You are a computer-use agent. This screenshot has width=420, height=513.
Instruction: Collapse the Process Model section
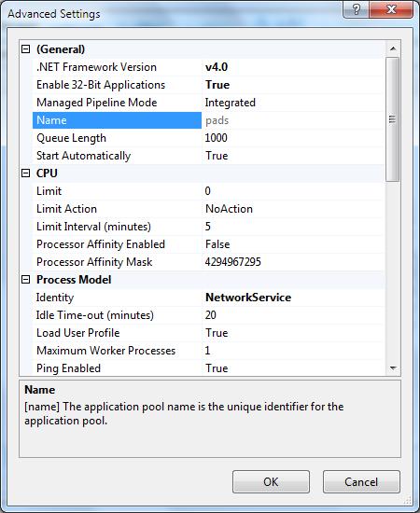tap(25, 280)
